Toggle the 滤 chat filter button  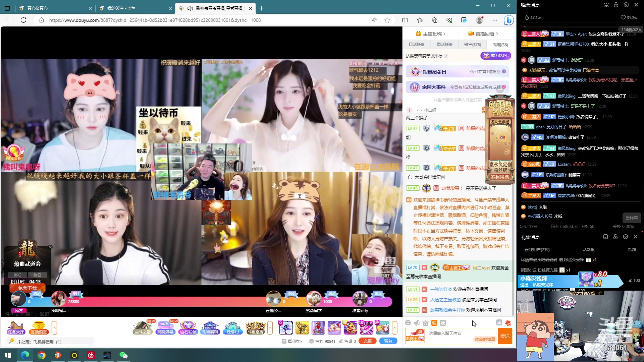click(x=499, y=322)
